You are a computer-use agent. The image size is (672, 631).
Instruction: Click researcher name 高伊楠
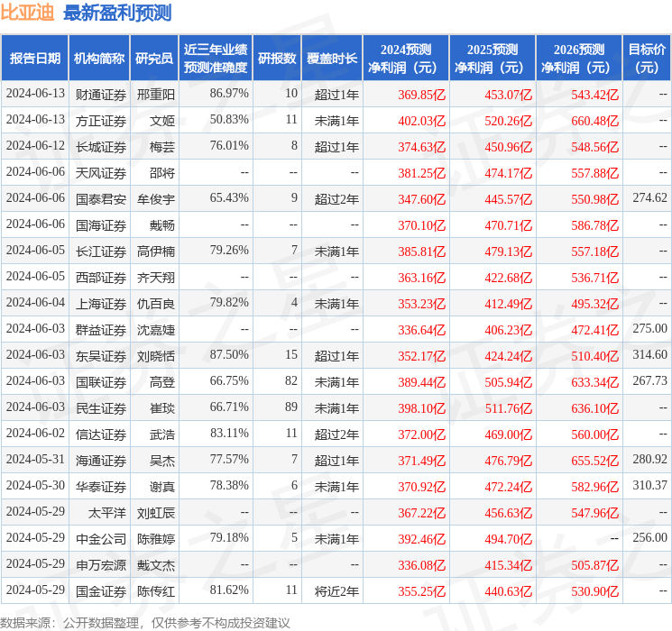click(156, 251)
